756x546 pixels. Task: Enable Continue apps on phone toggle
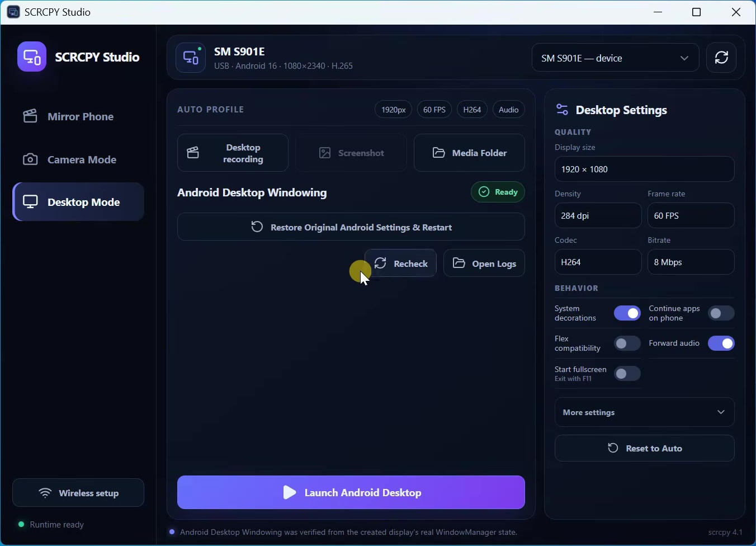pyautogui.click(x=721, y=313)
